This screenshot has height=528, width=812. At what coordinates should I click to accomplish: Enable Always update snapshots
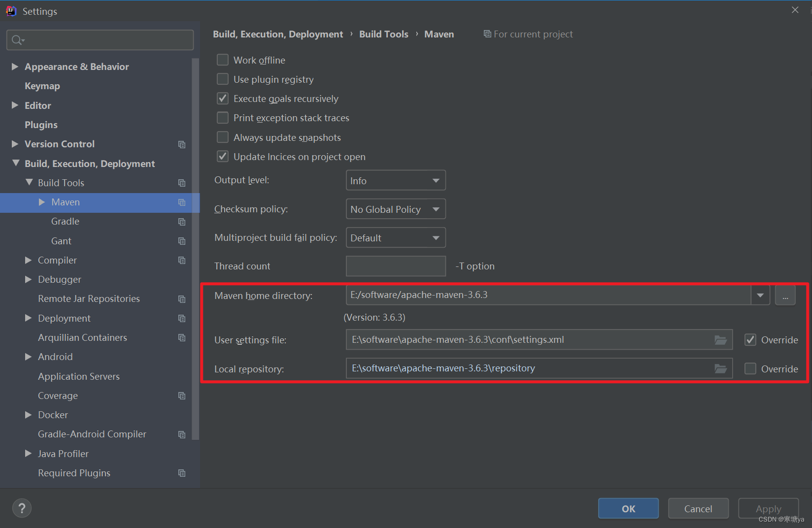pyautogui.click(x=223, y=137)
